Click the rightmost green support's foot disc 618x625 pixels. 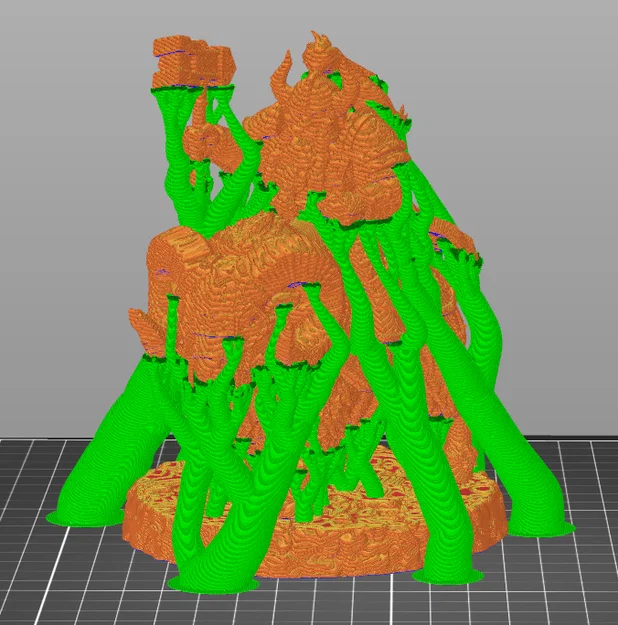[x=541, y=528]
